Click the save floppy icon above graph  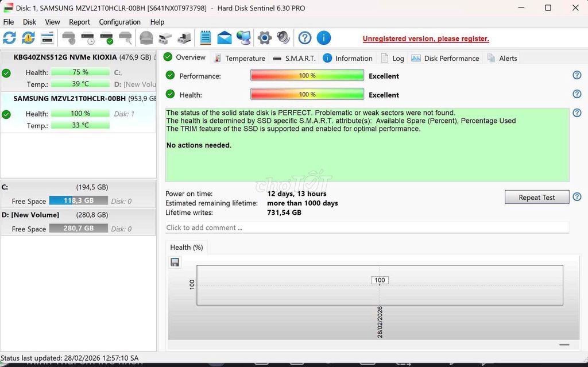point(175,262)
